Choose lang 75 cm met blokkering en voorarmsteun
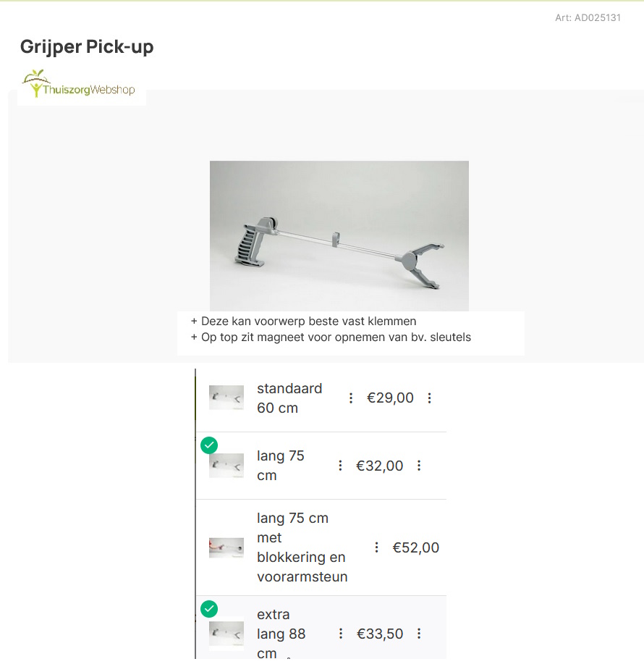Screen dimensions: 644x672 [x=302, y=547]
